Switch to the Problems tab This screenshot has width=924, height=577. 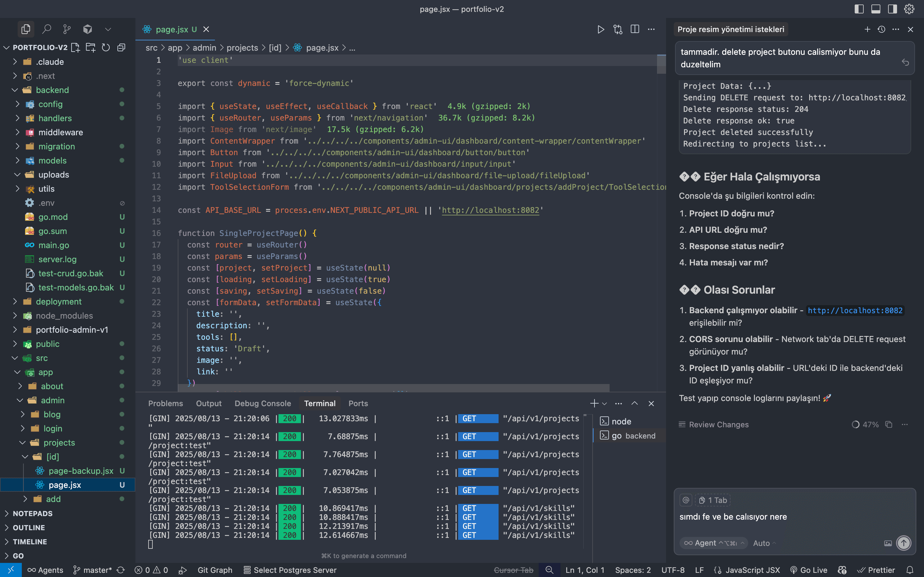click(x=165, y=403)
